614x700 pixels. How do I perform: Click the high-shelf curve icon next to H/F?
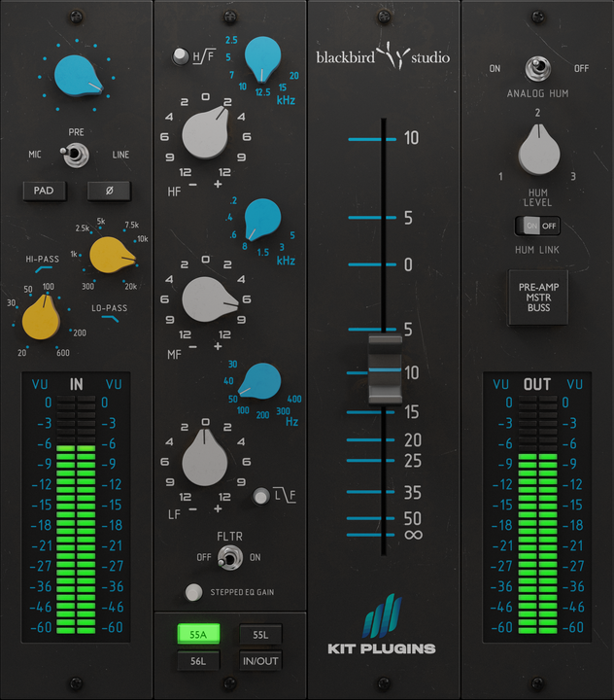point(204,55)
